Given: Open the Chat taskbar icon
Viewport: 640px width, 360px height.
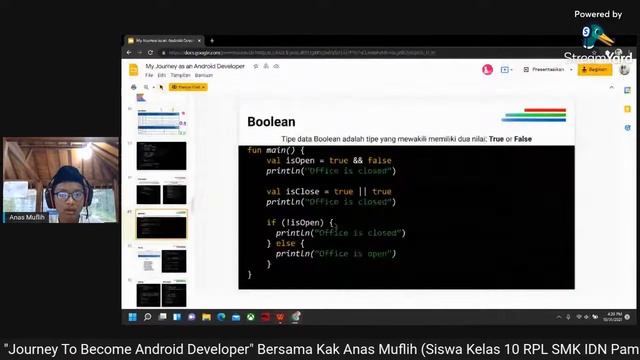Looking at the screenshot, I should (x=191, y=317).
